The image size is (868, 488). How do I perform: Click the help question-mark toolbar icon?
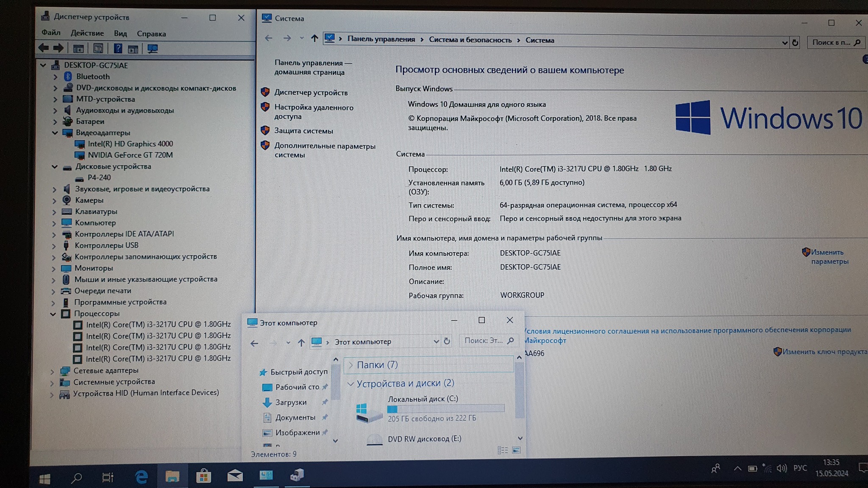point(118,49)
